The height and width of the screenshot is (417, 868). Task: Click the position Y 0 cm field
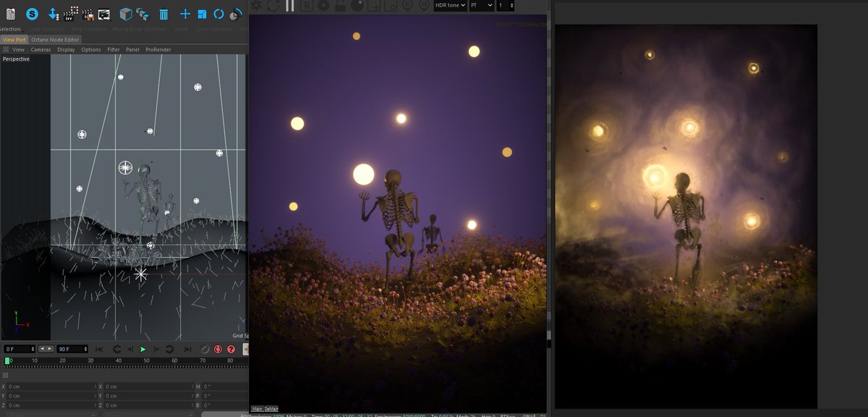tap(51, 396)
